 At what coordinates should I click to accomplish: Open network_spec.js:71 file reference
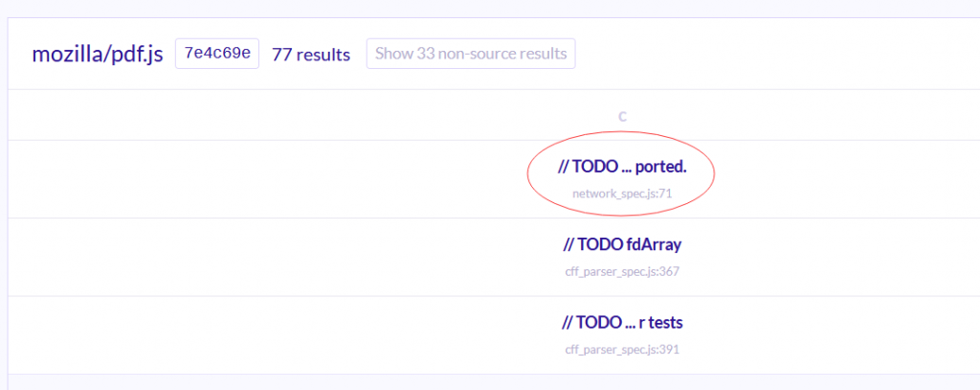tap(622, 194)
